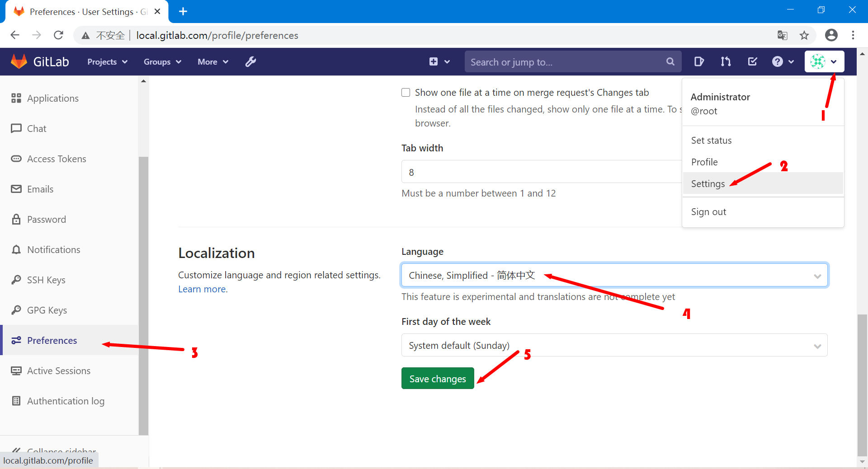Select Settings in user menu
The width and height of the screenshot is (868, 469).
point(763,183)
